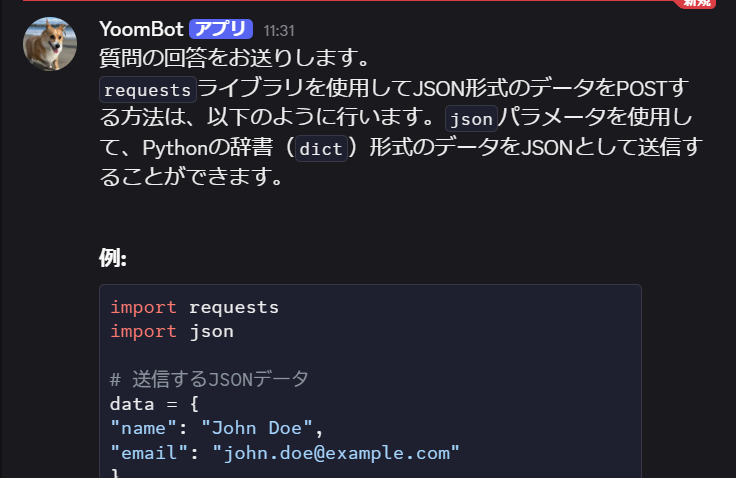
Task: Click the bold "例:" heading
Action: 113,258
